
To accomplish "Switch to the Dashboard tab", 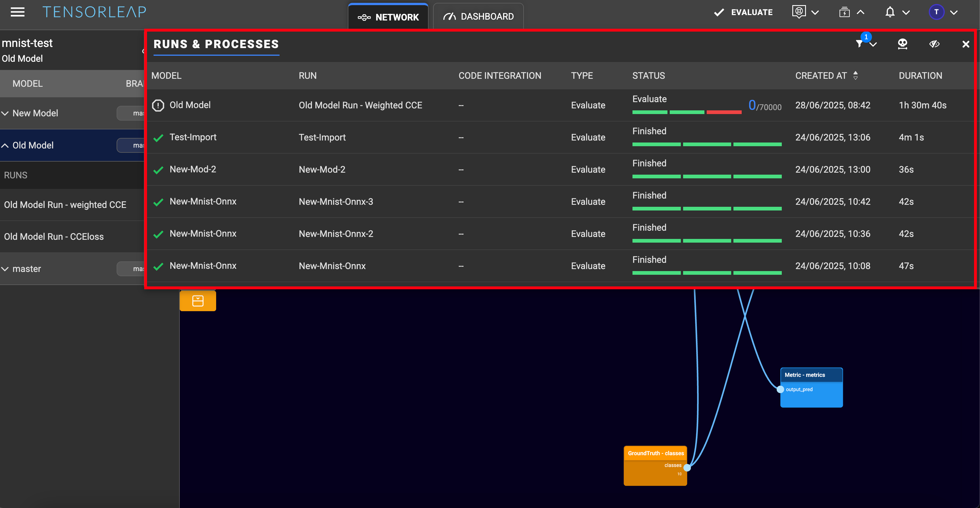I will tap(478, 16).
